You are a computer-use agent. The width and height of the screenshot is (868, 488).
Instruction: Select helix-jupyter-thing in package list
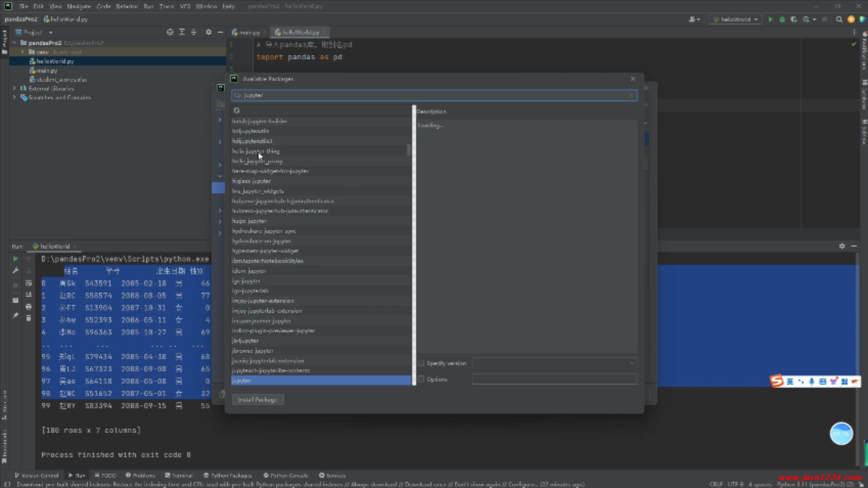pyautogui.click(x=321, y=151)
